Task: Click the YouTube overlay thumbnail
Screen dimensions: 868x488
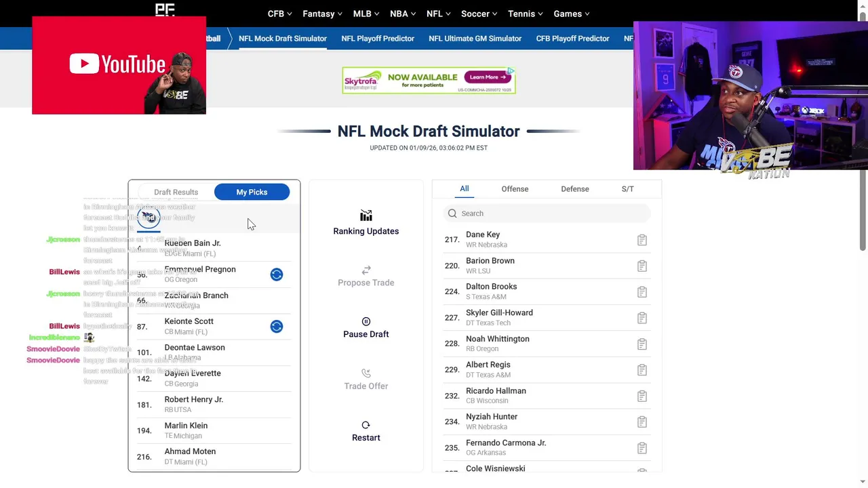Action: pyautogui.click(x=119, y=65)
